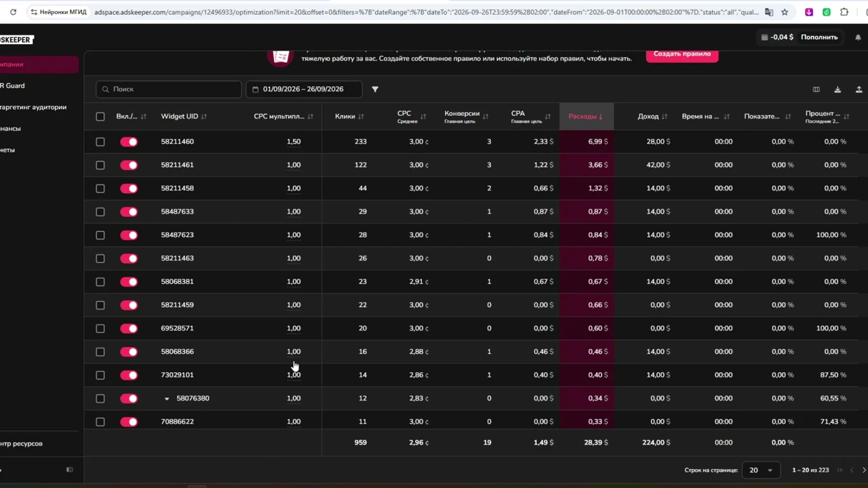Disable widget 58211460 toggle
868x488 pixels.
(129, 142)
